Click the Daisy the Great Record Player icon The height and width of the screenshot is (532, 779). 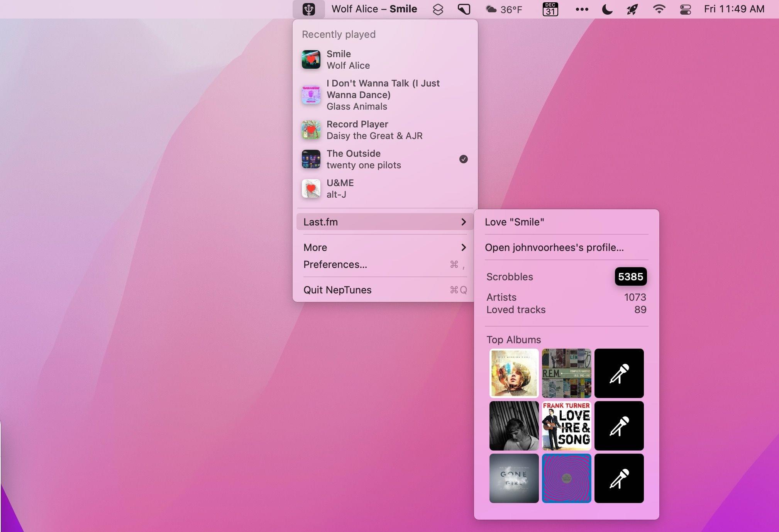312,130
